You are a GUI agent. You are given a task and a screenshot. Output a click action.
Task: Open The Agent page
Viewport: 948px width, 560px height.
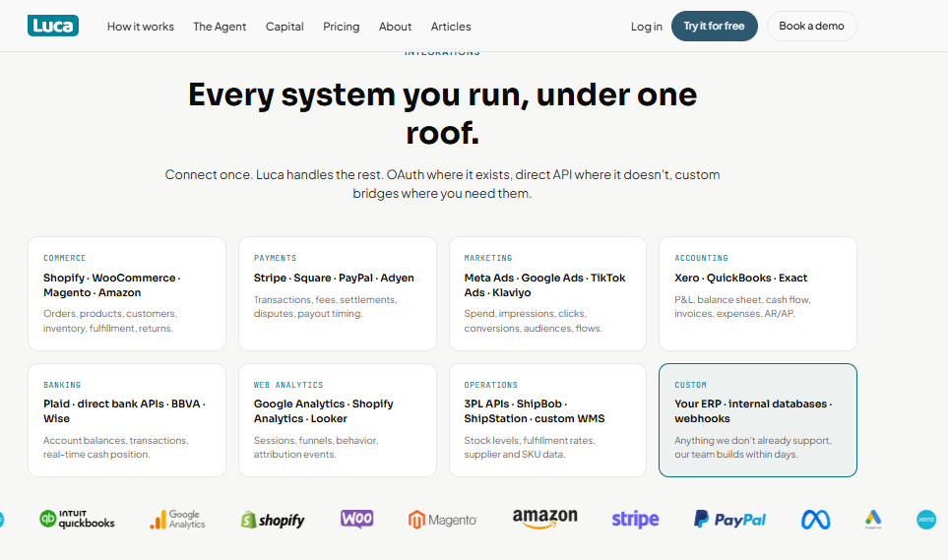(220, 27)
